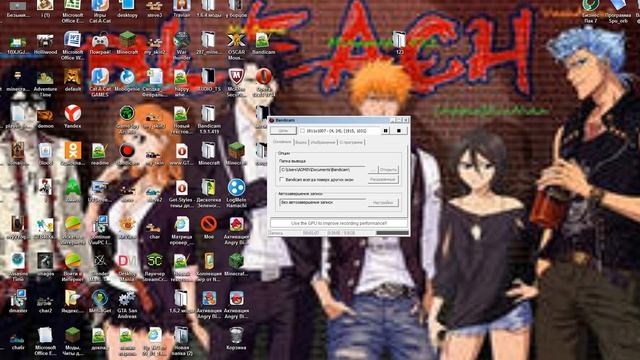Open the red Opera browser desktop icon

(x=264, y=82)
